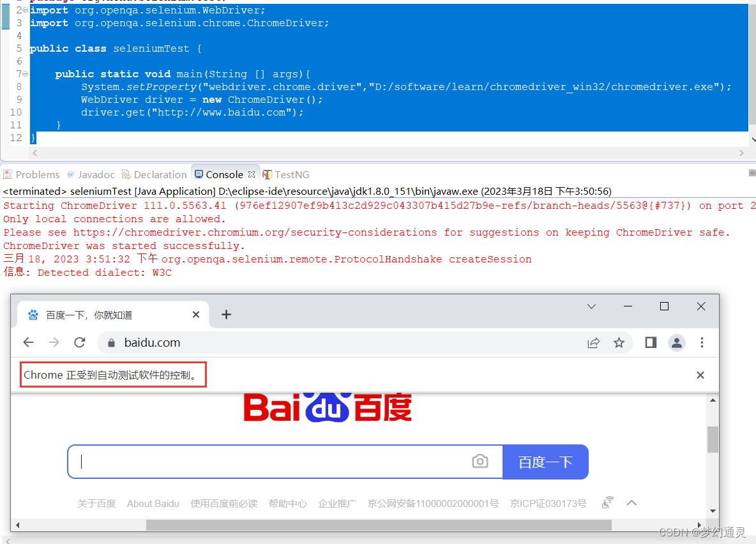Click terminated seleniumTest console header
756x544 pixels.
coord(307,192)
